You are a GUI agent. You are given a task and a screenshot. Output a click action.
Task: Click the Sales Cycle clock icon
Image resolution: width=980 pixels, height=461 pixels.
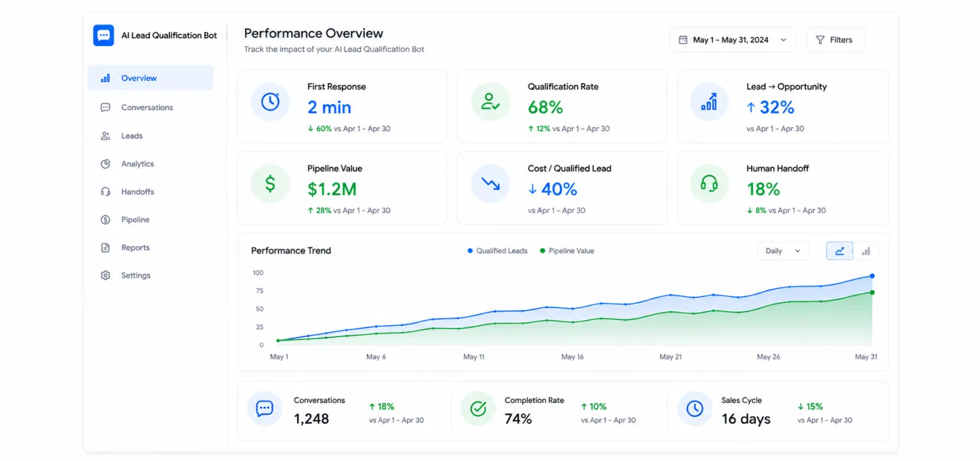tap(695, 409)
